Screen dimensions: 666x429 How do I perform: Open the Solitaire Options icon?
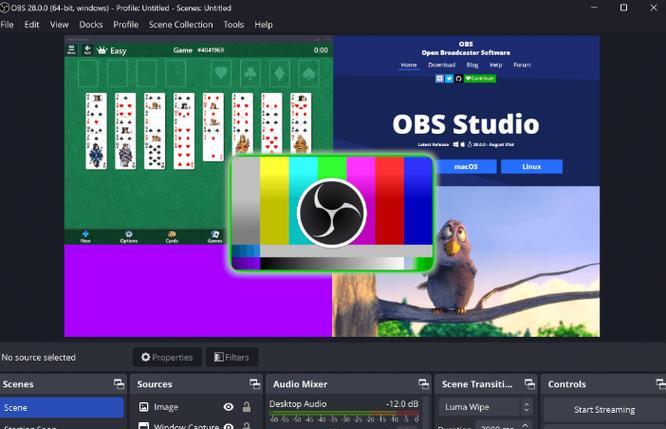click(x=129, y=237)
